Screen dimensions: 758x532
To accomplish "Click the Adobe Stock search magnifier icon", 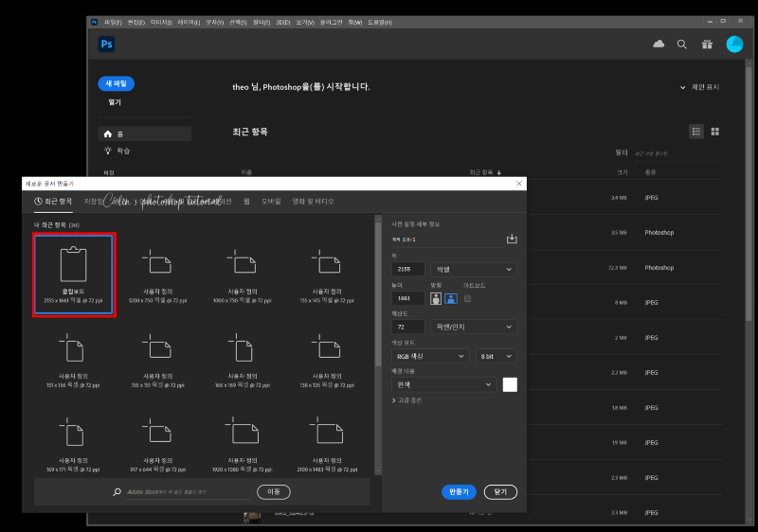I will (117, 492).
